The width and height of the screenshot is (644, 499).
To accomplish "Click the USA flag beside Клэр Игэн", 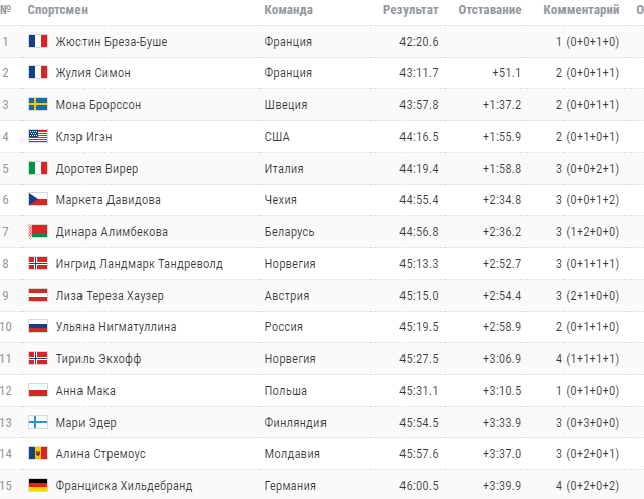I will tap(38, 137).
